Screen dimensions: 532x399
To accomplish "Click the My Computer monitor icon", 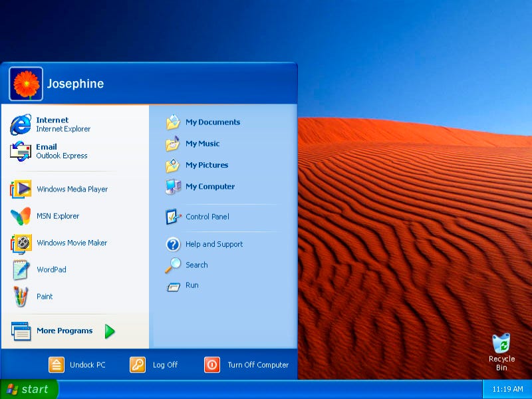I will (173, 187).
